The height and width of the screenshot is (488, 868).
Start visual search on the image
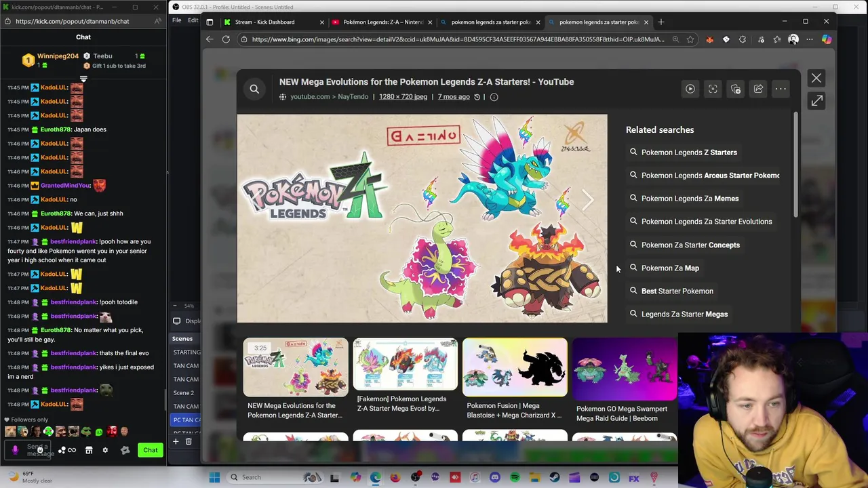(713, 89)
